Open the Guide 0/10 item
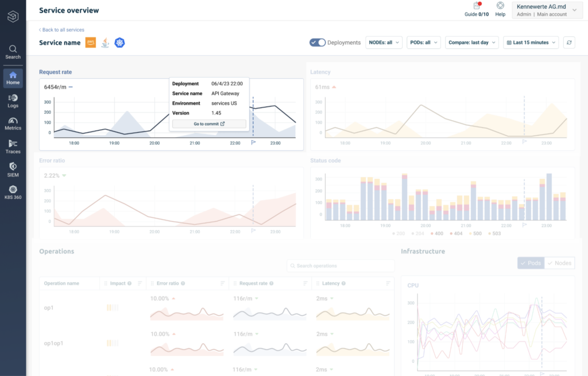The image size is (588, 376). click(x=477, y=9)
